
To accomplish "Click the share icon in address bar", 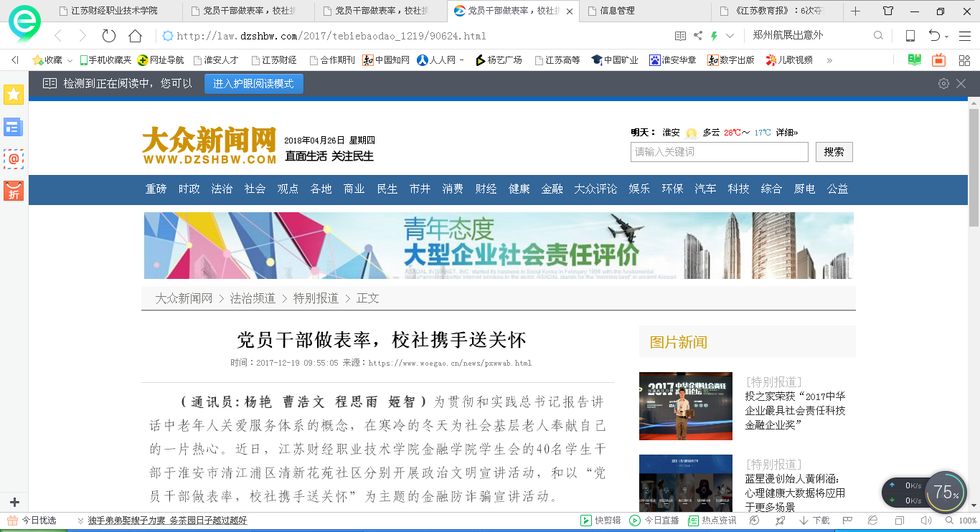I will tap(698, 36).
